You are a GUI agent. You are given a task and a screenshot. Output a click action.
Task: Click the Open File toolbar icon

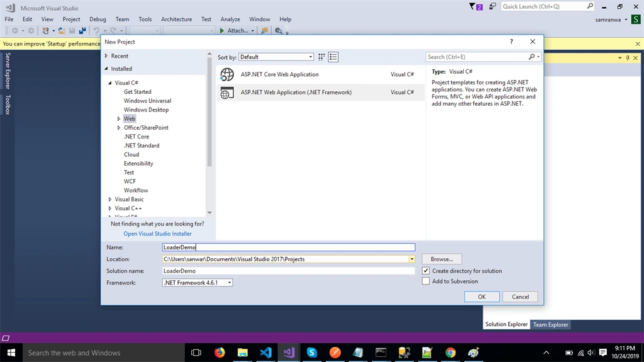(x=62, y=30)
